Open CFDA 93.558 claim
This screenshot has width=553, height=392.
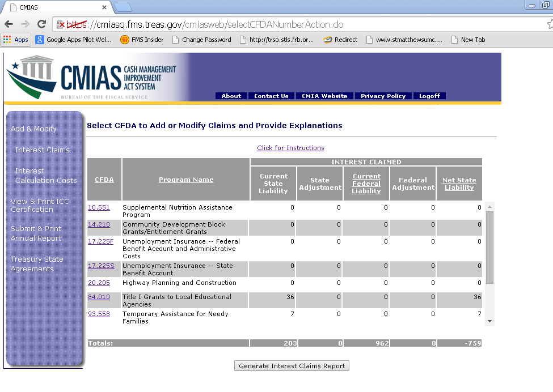click(x=99, y=314)
